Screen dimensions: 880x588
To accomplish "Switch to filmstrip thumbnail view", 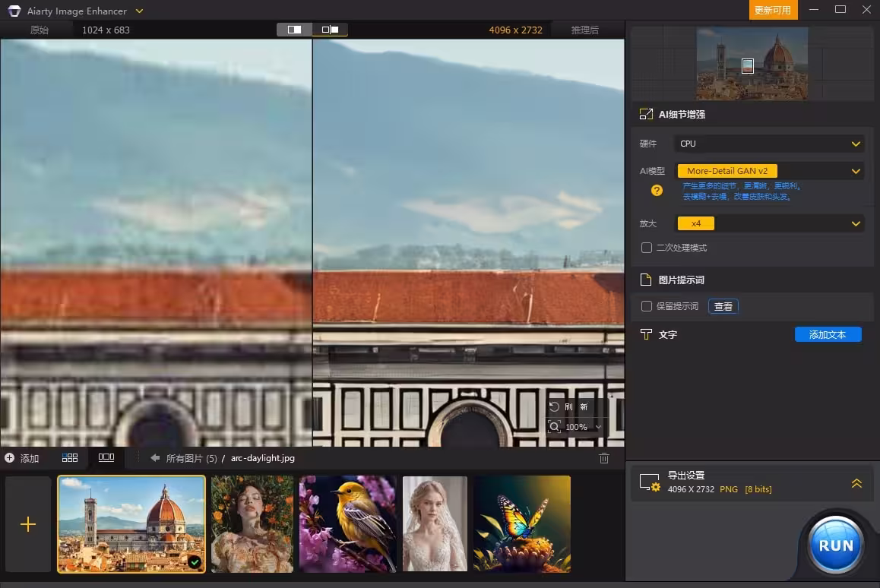I will (106, 457).
